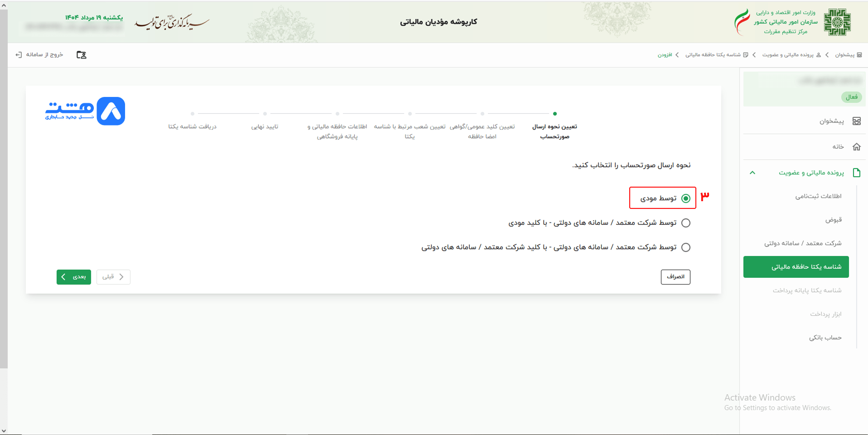This screenshot has width=868, height=435.
Task: Click the logout arrow icon
Action: (x=19, y=55)
